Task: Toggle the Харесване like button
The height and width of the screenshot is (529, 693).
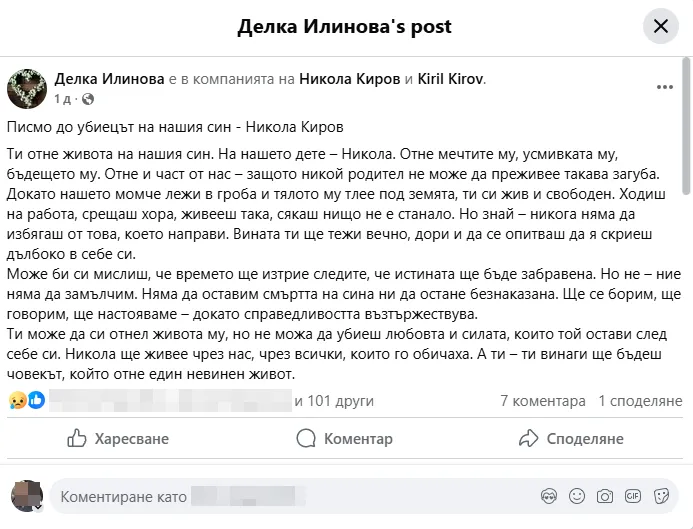Action: tap(117, 438)
